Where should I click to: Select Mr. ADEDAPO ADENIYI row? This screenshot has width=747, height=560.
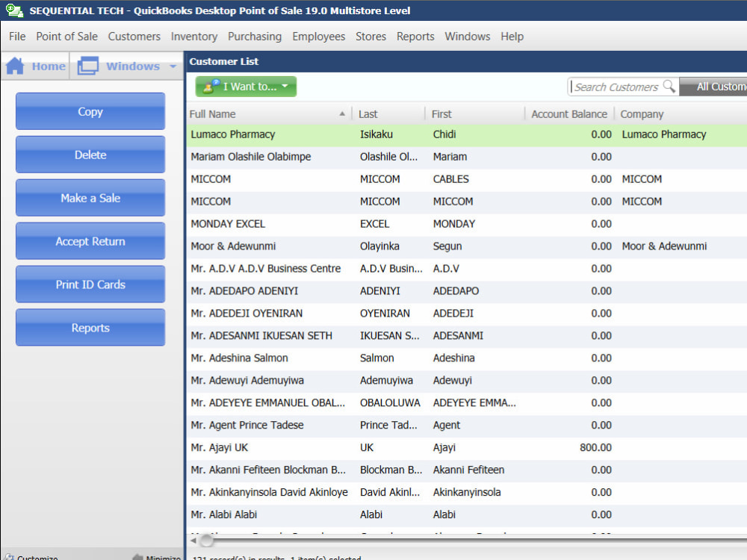[x=467, y=291]
